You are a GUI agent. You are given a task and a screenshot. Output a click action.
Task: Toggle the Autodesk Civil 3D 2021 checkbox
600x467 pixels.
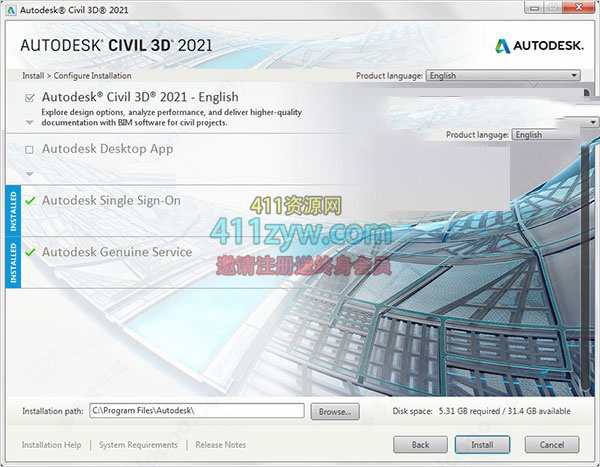(29, 98)
